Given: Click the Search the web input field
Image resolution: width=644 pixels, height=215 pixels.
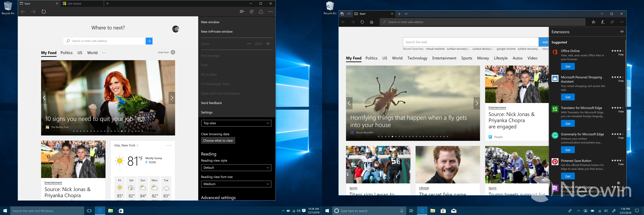Looking at the screenshot, I should 470,42.
